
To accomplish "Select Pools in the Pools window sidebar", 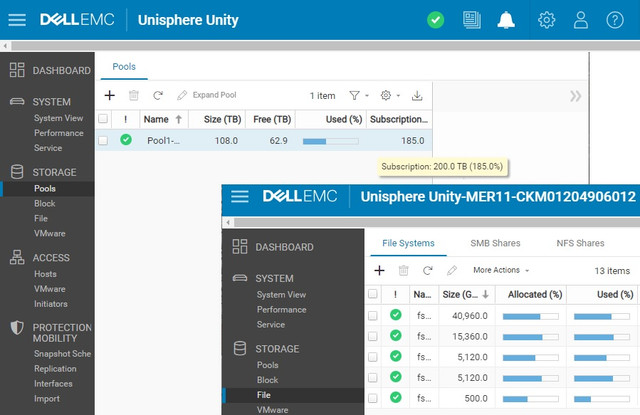I will tap(45, 189).
